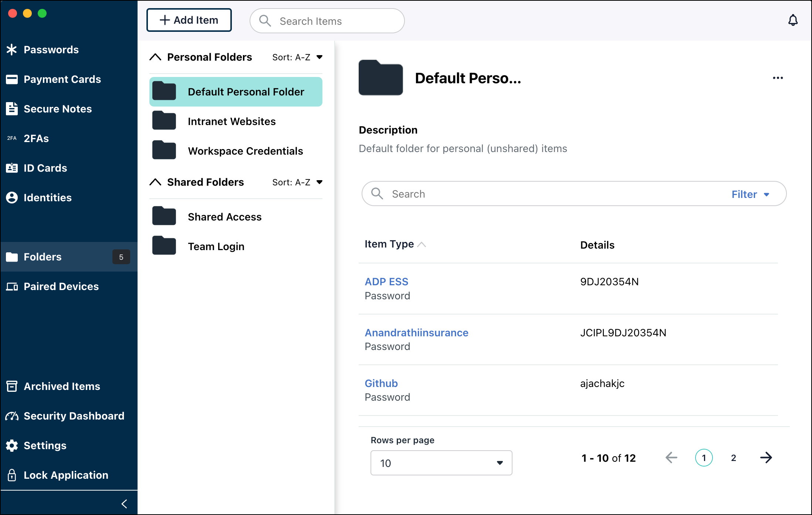
Task: Click the three-dot menu for Default Folder
Action: tap(778, 78)
